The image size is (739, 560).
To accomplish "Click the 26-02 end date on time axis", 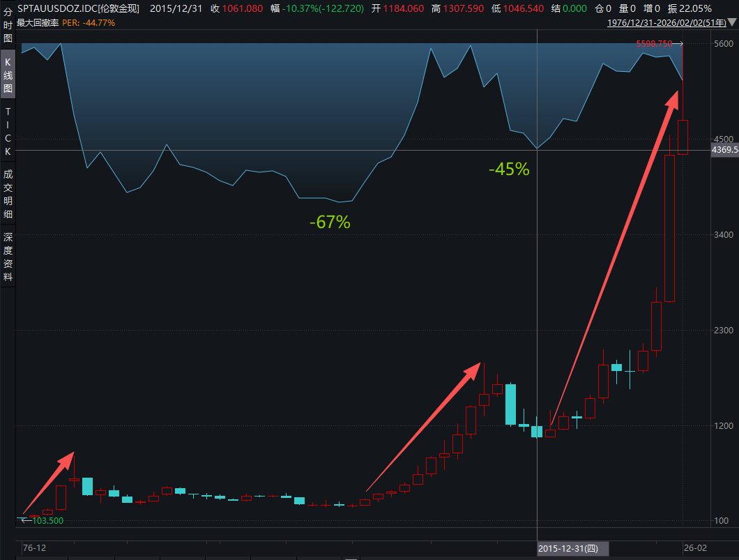I will click(x=696, y=547).
